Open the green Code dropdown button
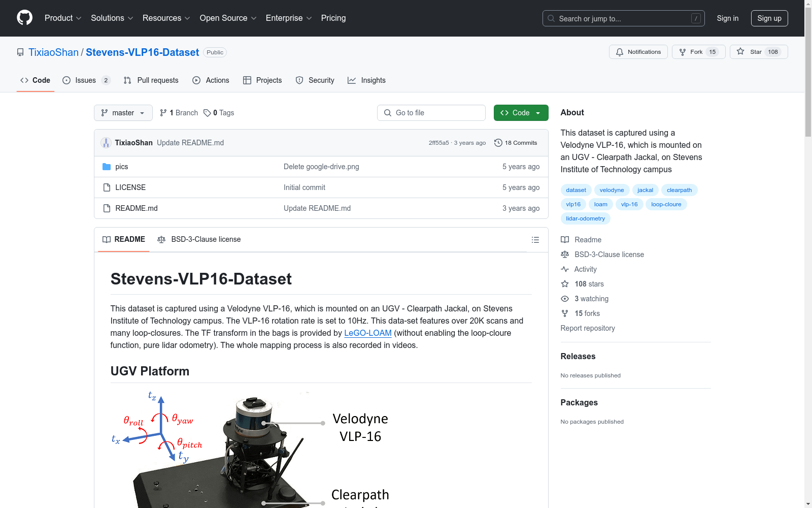This screenshot has height=508, width=812. pyautogui.click(x=521, y=113)
